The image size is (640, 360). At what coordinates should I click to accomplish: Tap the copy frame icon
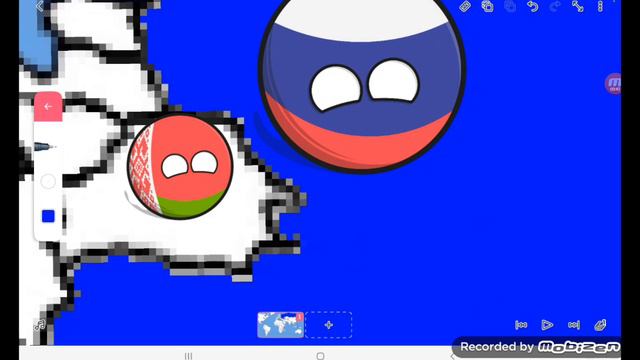[x=487, y=6]
